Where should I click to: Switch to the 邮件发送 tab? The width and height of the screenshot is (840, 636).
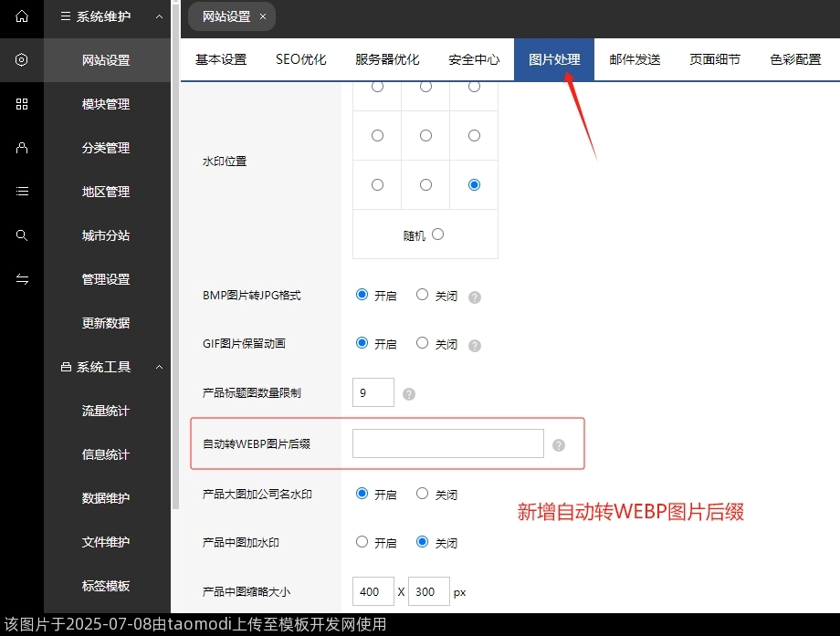click(x=634, y=59)
